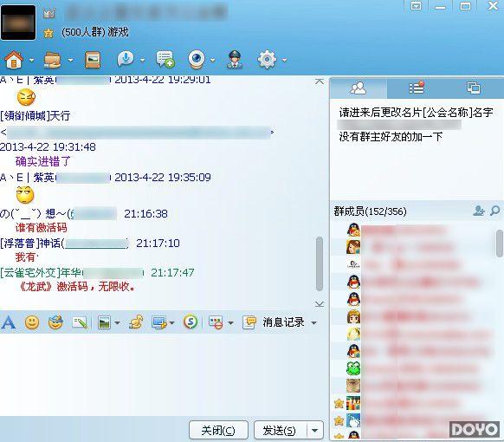Screen dimensions: 504x442
Task: Click the chat history vertical scrollbar
Action: [320, 263]
